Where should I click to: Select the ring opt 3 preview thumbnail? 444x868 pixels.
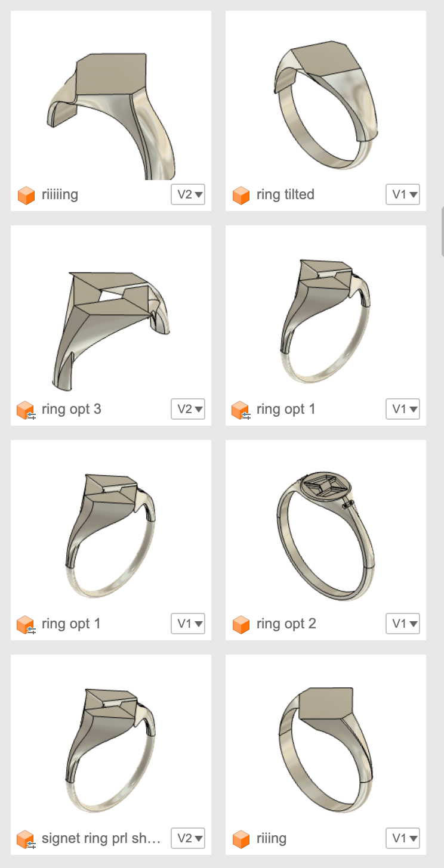111,310
